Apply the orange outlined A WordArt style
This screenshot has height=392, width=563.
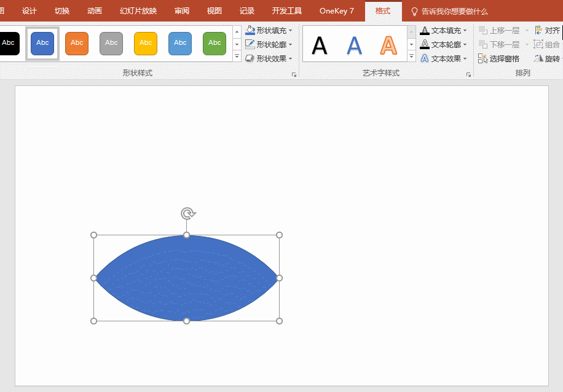(x=388, y=45)
